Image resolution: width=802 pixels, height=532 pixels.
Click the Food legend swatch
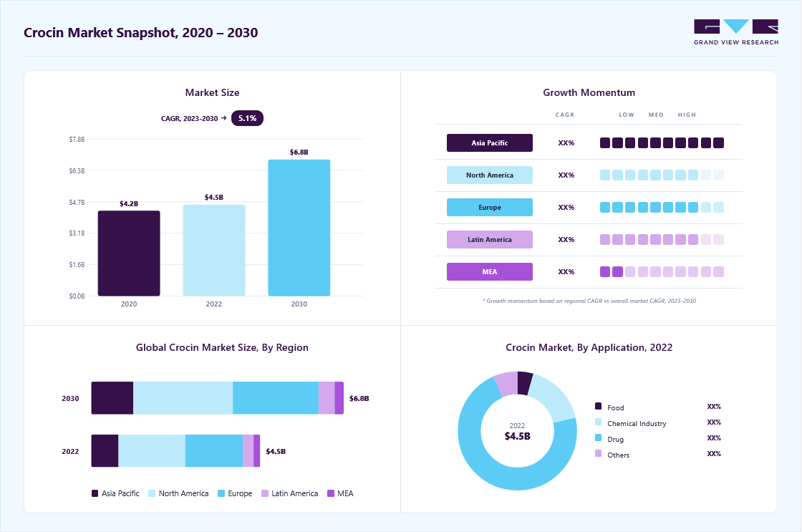coord(599,406)
